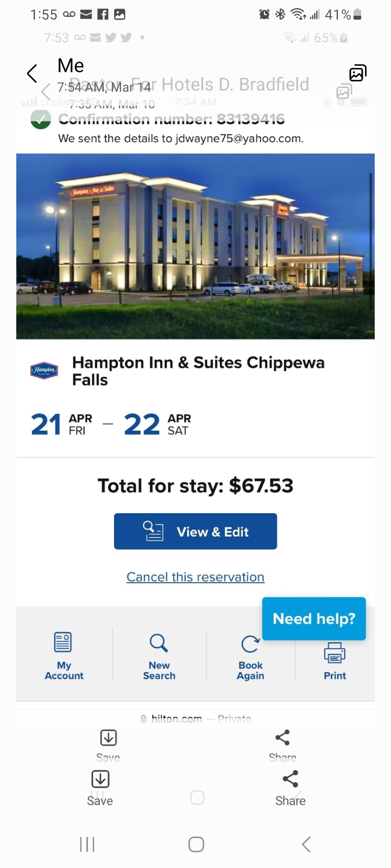Image resolution: width=391 pixels, height=868 pixels.
Task: Tap the April 21 check-in date
Action: (61, 424)
